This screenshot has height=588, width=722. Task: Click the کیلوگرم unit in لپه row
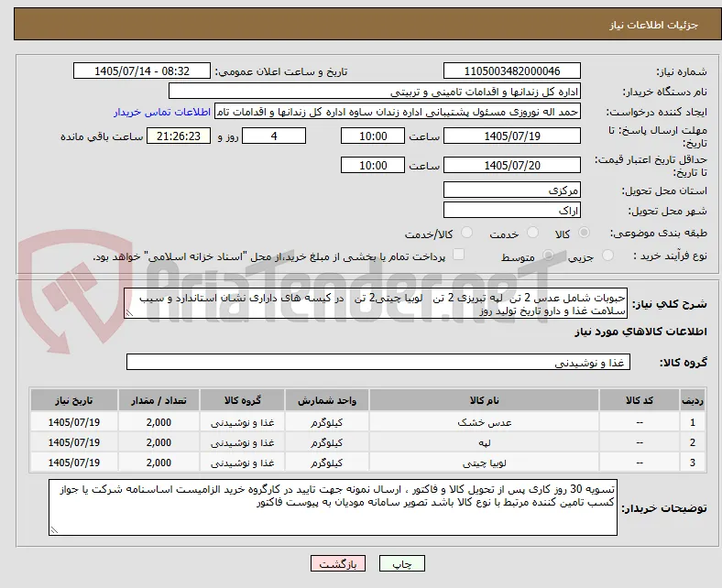pyautogui.click(x=326, y=442)
